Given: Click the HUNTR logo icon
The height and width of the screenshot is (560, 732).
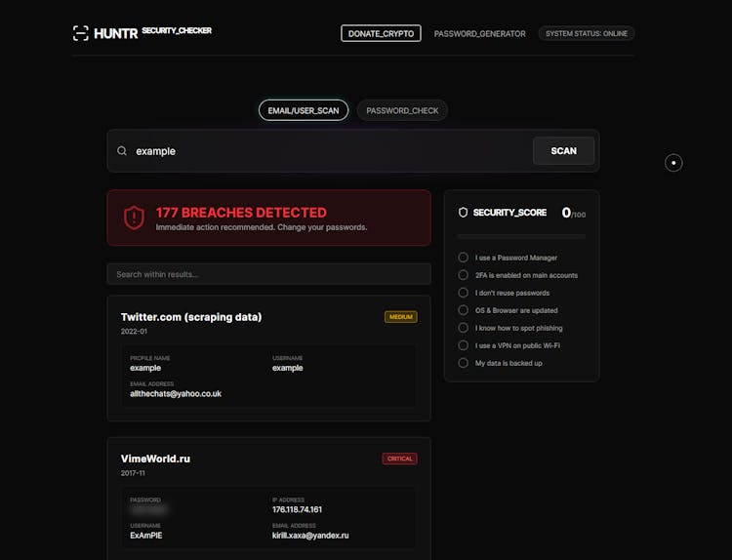Looking at the screenshot, I should pyautogui.click(x=81, y=33).
